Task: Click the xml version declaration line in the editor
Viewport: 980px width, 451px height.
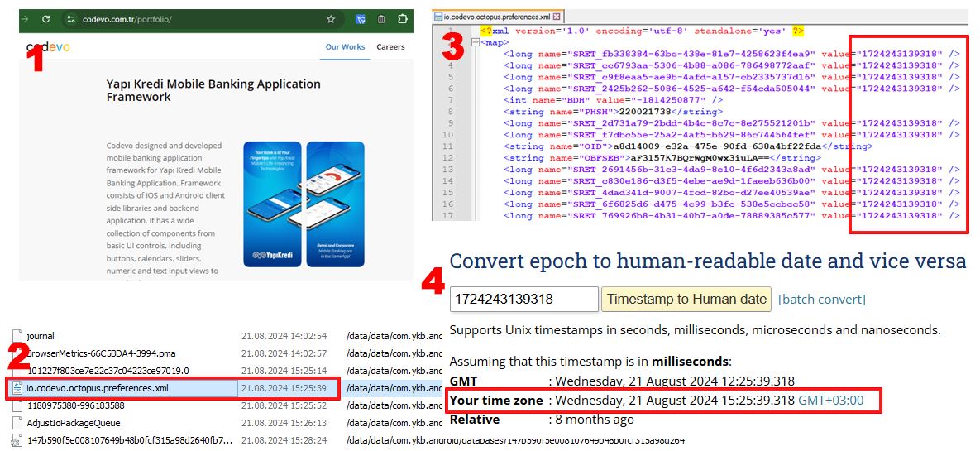Action: pyautogui.click(x=641, y=31)
